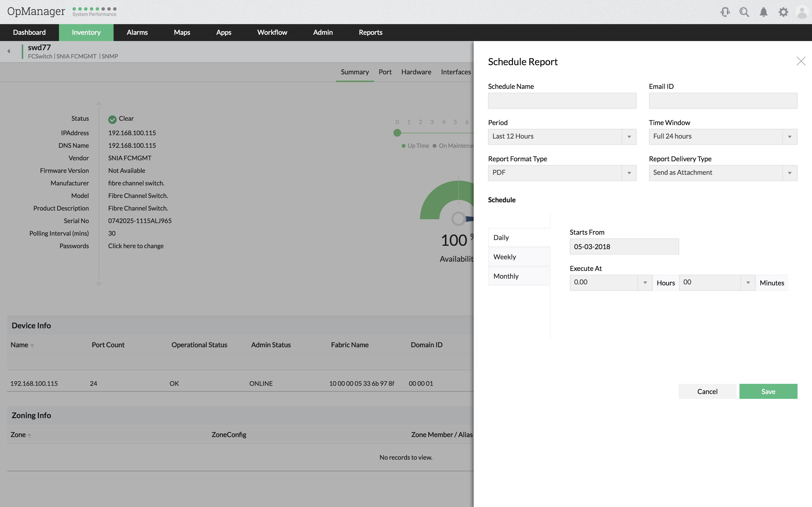Switch to the Hardware tab

tap(416, 72)
